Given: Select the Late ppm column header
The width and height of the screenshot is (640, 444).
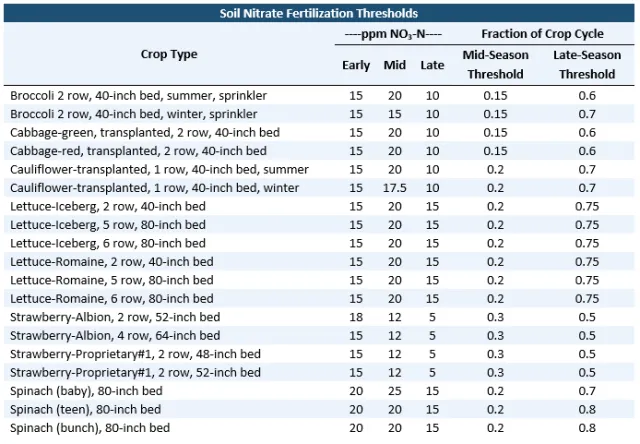Looking at the screenshot, I should pos(432,66).
